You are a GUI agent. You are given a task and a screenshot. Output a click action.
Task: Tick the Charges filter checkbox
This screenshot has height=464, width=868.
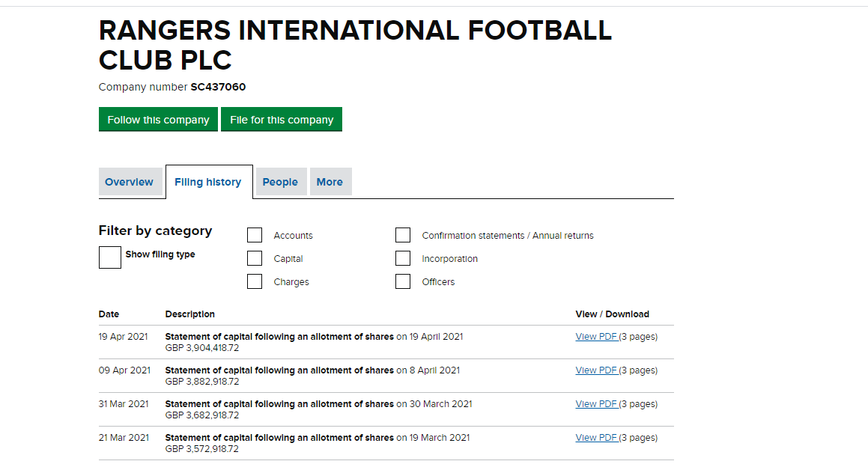pos(255,281)
